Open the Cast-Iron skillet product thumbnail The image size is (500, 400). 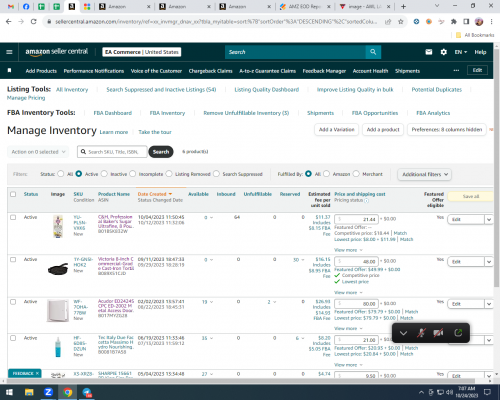tap(58, 269)
